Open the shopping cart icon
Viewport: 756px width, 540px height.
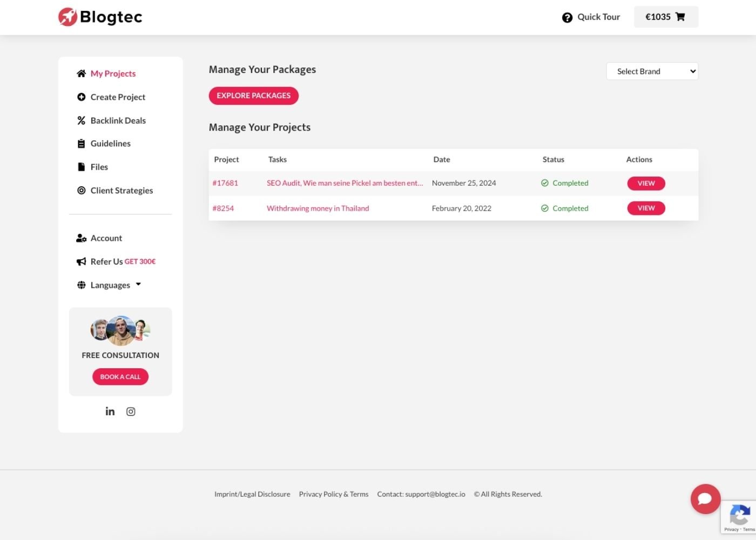click(680, 17)
